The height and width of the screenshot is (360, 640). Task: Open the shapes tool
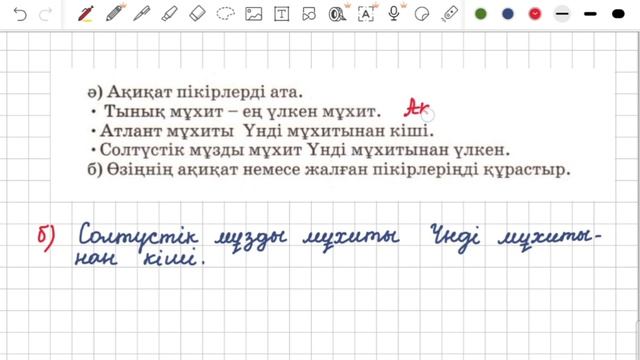pos(309,14)
